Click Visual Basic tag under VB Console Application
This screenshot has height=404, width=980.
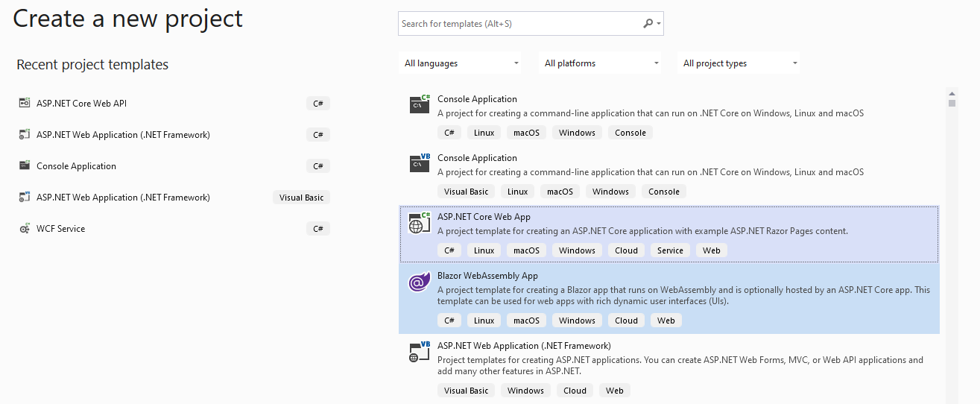[467, 192]
